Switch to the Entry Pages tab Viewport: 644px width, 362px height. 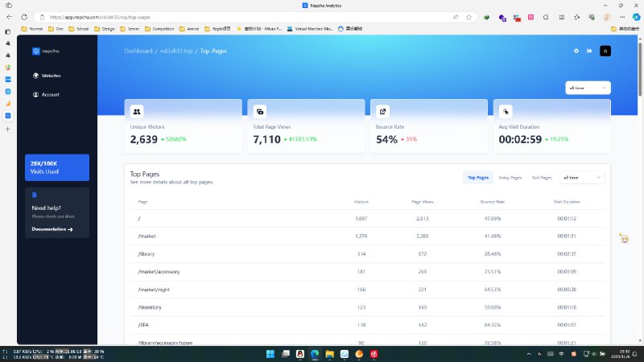pyautogui.click(x=510, y=177)
